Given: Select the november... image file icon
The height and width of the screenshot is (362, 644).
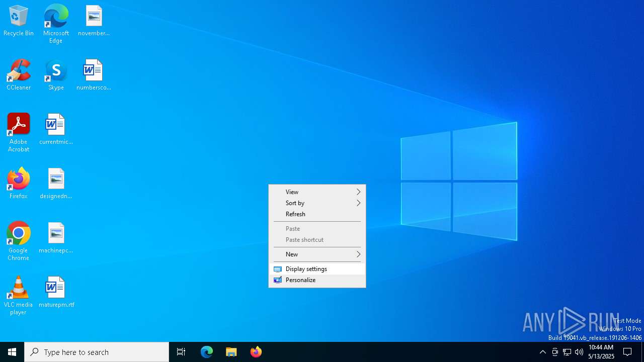Looking at the screenshot, I should point(94,21).
